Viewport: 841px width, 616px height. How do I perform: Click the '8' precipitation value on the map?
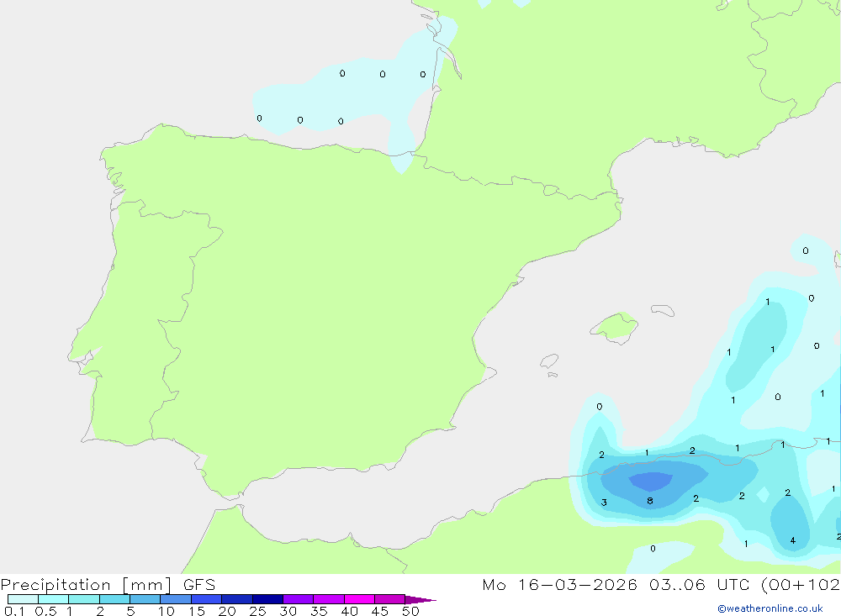click(650, 501)
